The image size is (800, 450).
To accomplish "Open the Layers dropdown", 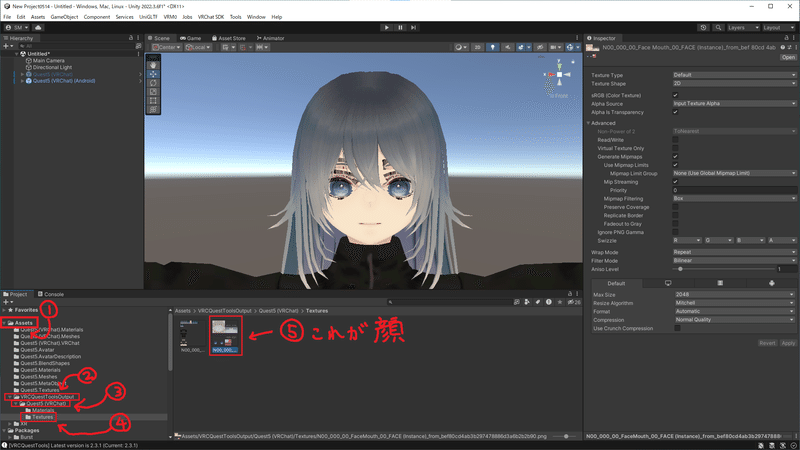I will pos(743,28).
